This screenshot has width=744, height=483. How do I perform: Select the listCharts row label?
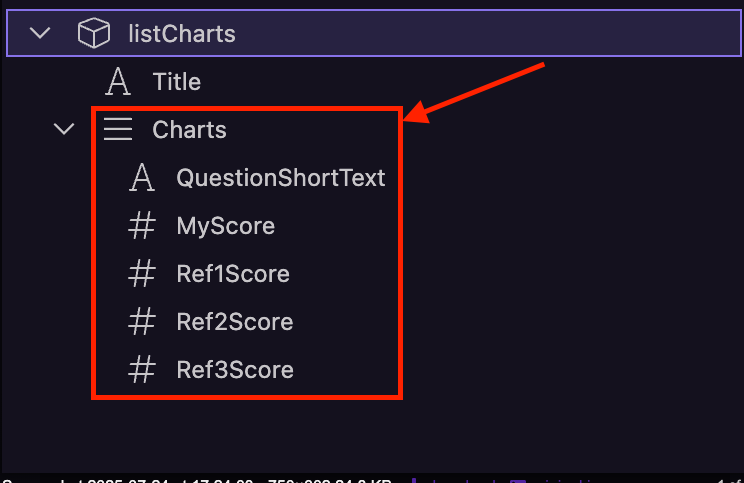182,34
